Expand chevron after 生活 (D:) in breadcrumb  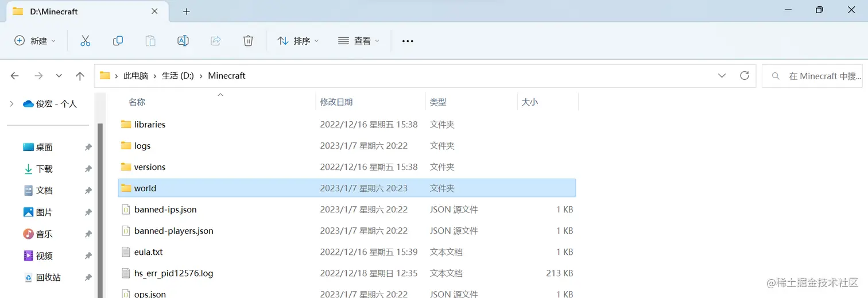(201, 76)
